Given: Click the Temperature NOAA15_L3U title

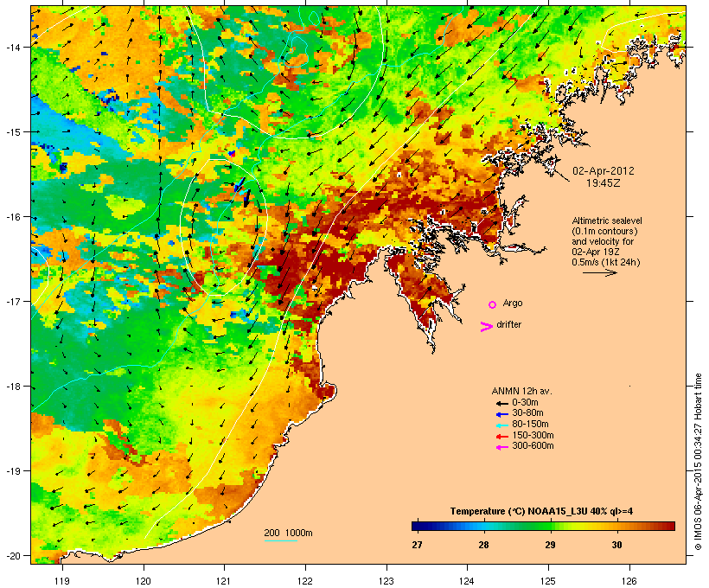Looking at the screenshot, I should click(541, 512).
